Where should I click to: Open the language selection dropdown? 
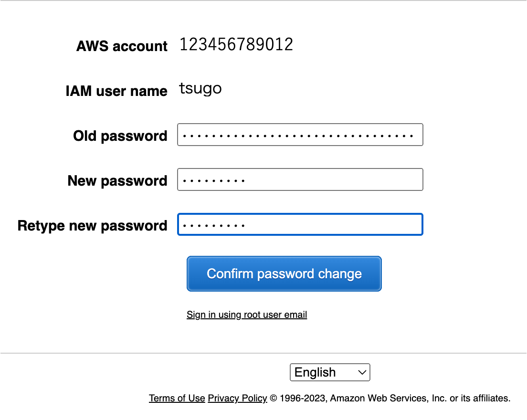tap(330, 372)
